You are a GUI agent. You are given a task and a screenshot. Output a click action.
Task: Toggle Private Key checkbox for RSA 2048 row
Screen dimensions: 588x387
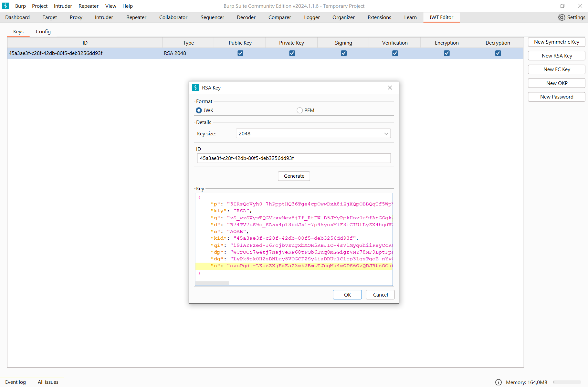(292, 53)
